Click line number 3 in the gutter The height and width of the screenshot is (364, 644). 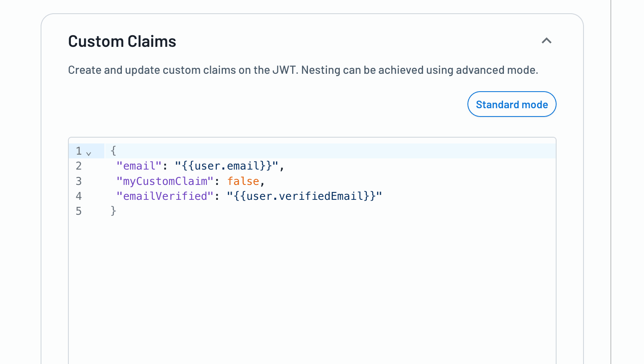tap(79, 181)
